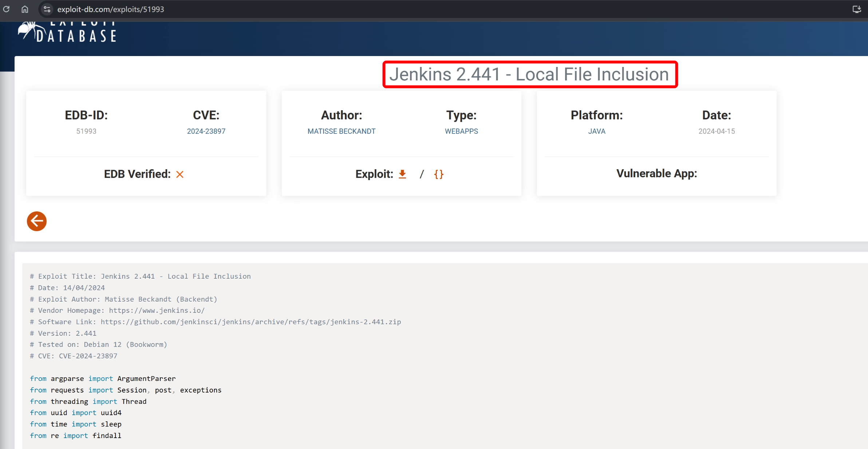
Task: Click the WEBAPPS type link
Action: click(461, 131)
